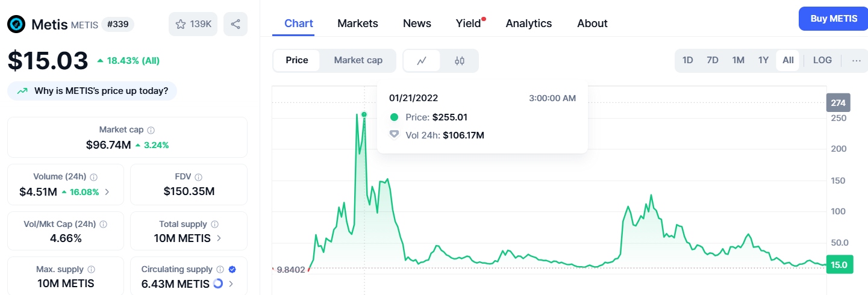
Task: Click the Circulating supply info icon
Action: click(x=220, y=270)
